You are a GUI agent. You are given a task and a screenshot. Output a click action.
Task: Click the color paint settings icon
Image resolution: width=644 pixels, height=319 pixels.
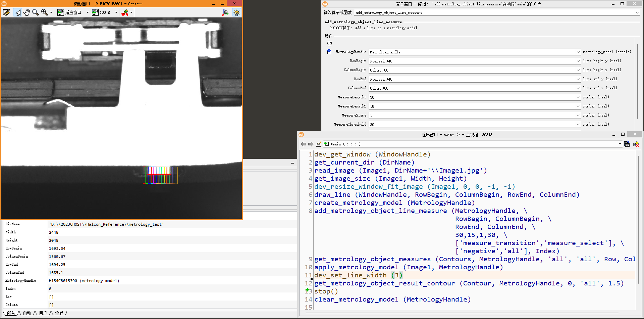coord(125,12)
